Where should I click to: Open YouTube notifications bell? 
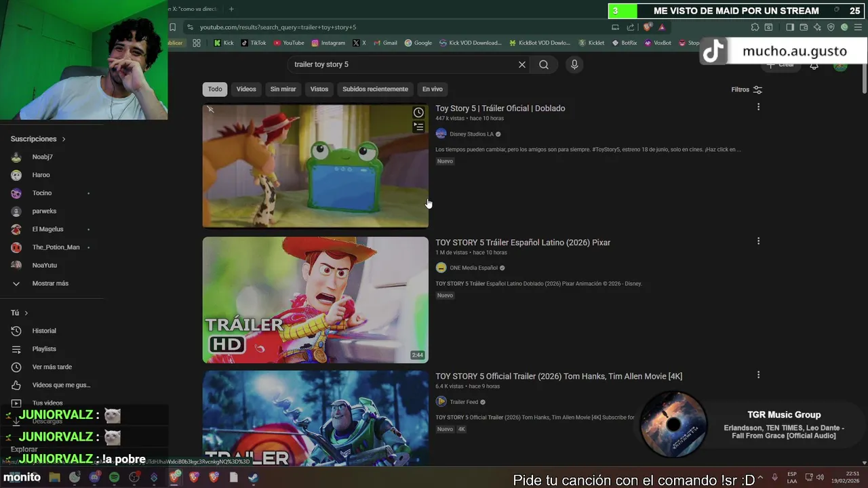(x=814, y=65)
